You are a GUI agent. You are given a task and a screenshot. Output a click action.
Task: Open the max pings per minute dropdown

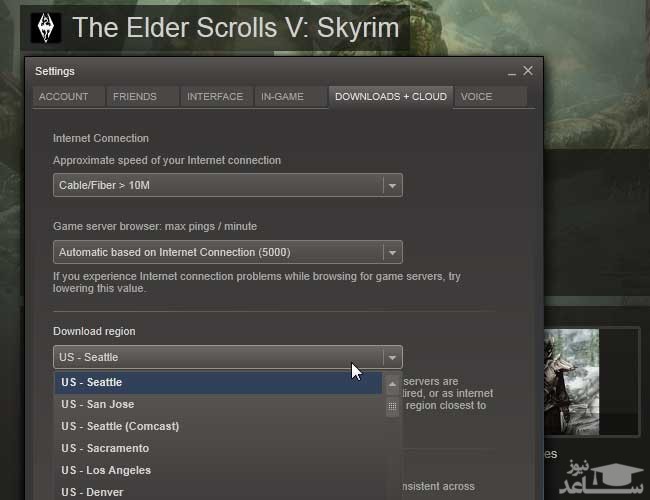coord(392,252)
